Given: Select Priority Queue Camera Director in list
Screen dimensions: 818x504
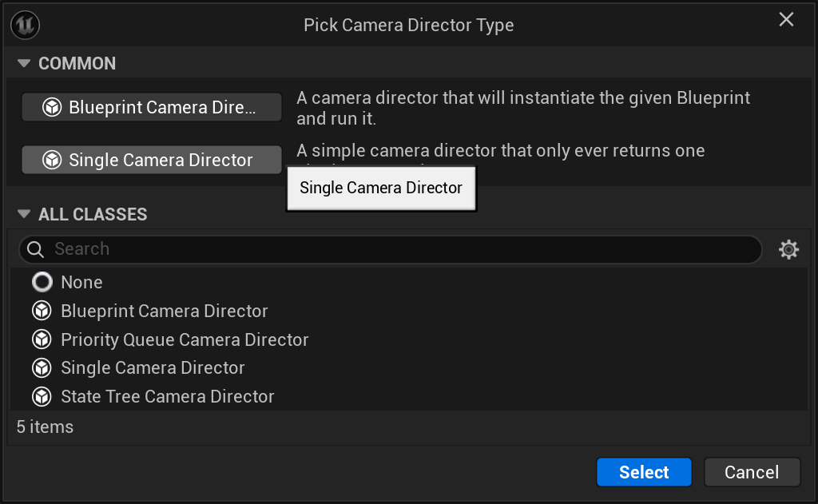Looking at the screenshot, I should [x=185, y=339].
